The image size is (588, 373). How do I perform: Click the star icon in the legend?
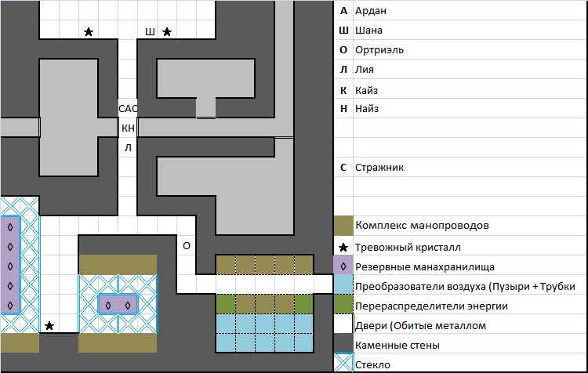tap(343, 248)
